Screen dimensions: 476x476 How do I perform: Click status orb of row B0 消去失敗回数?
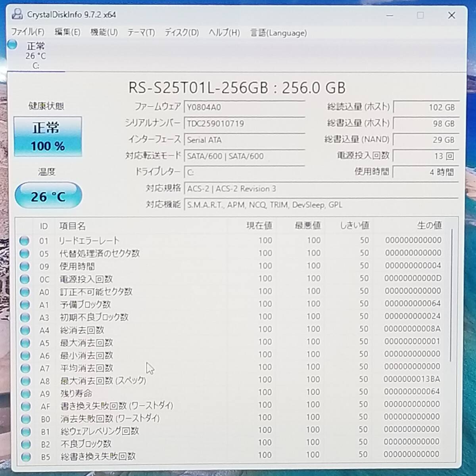tap(26, 419)
